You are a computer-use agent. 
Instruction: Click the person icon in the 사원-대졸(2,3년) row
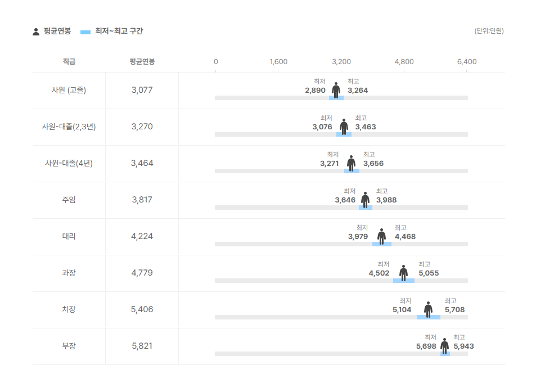344,127
